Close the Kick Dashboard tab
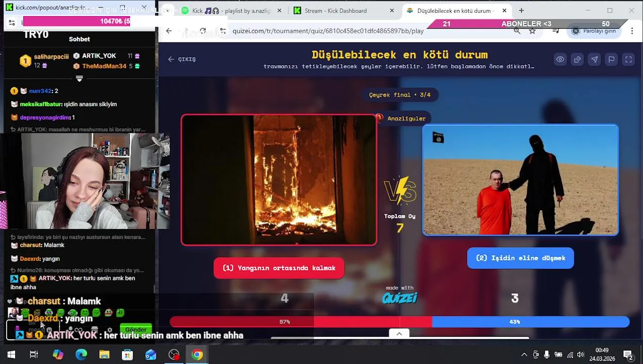Screen dimensions: 643x364 392,11
